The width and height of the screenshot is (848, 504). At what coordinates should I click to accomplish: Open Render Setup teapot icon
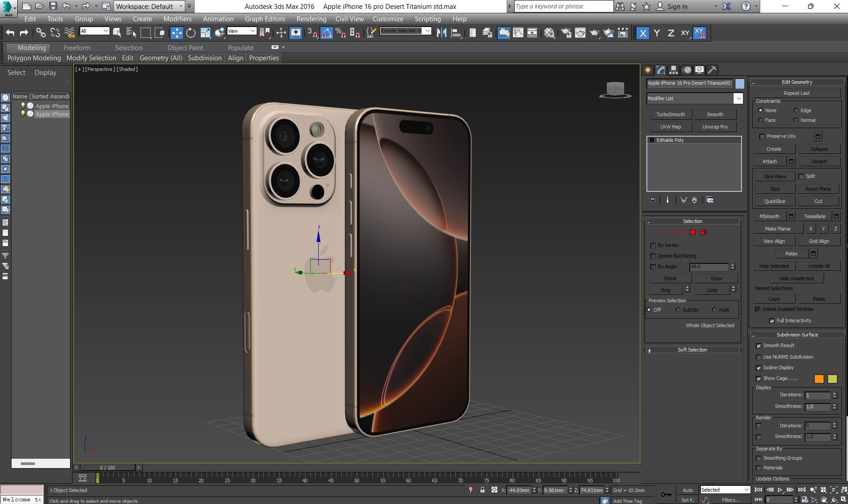click(566, 33)
